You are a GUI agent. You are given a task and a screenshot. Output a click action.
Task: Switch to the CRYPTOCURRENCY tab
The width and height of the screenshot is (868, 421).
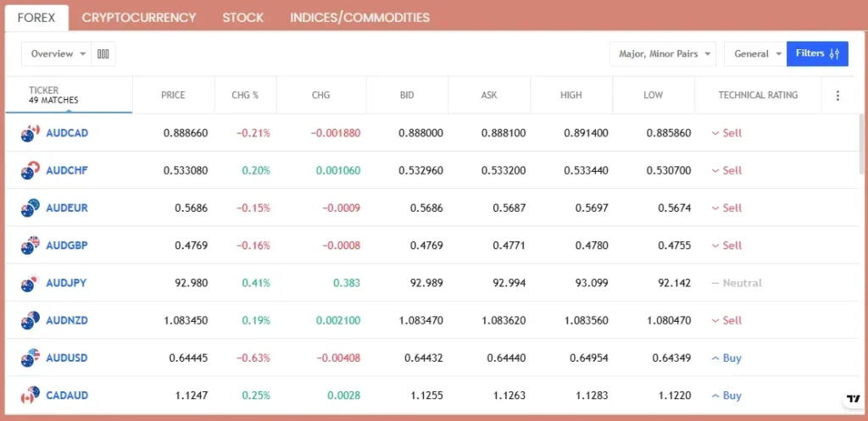[x=139, y=17]
